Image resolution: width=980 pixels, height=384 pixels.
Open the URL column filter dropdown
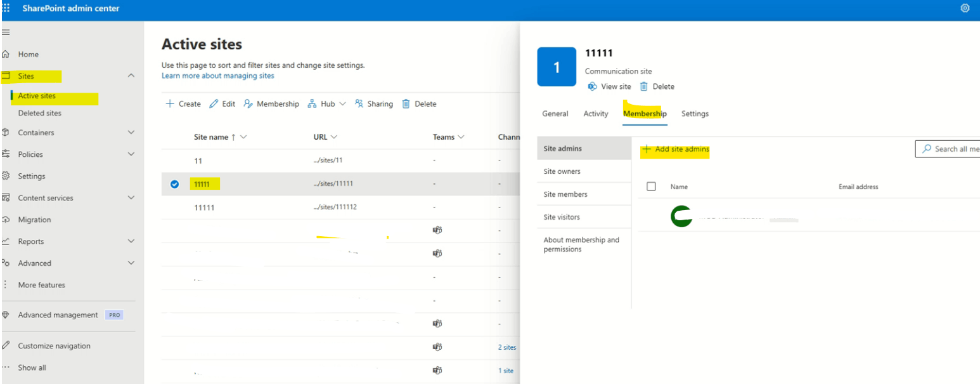pyautogui.click(x=334, y=137)
